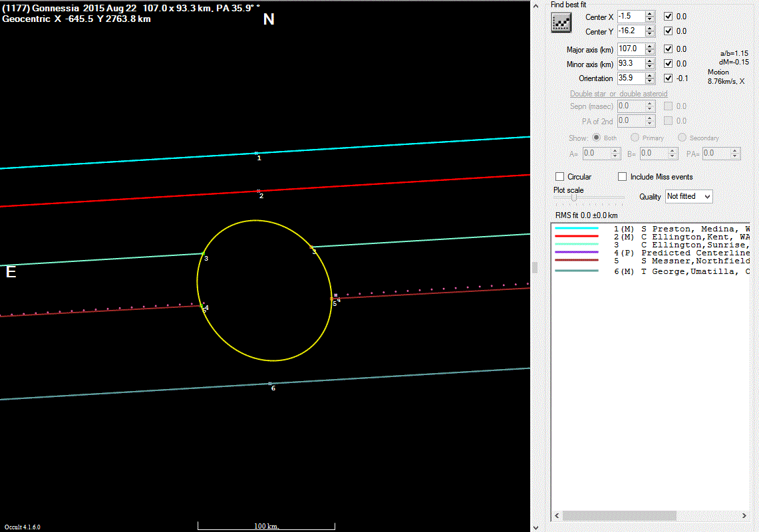Screen dimensions: 759x532
Task: Open the Quality dropdown
Action: 688,196
